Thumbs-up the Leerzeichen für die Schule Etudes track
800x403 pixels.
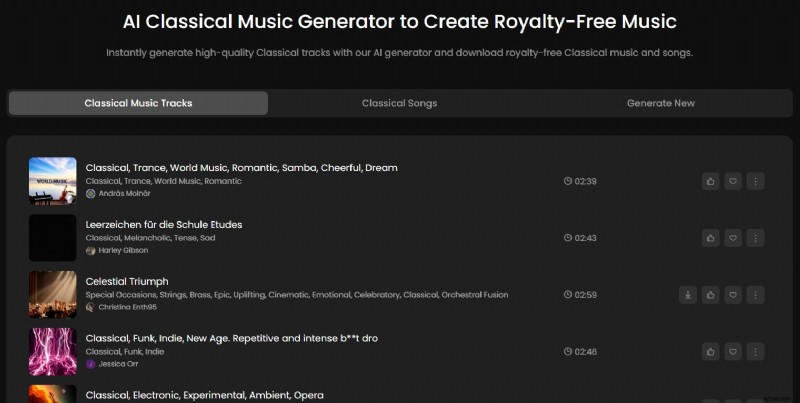(x=710, y=238)
